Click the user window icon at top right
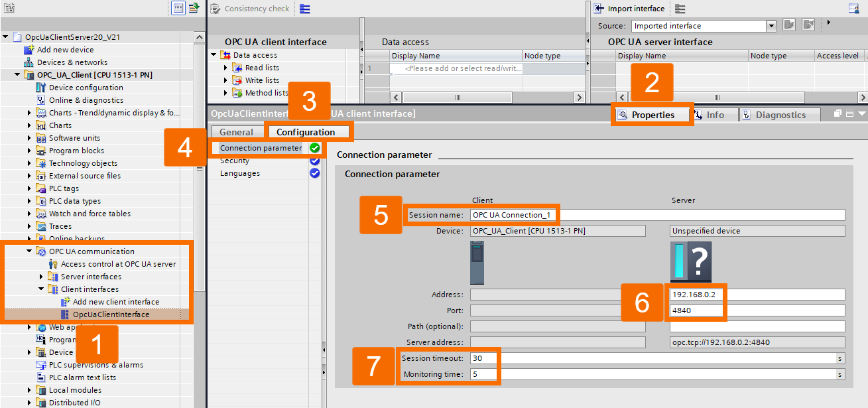868x408 pixels. (x=854, y=9)
